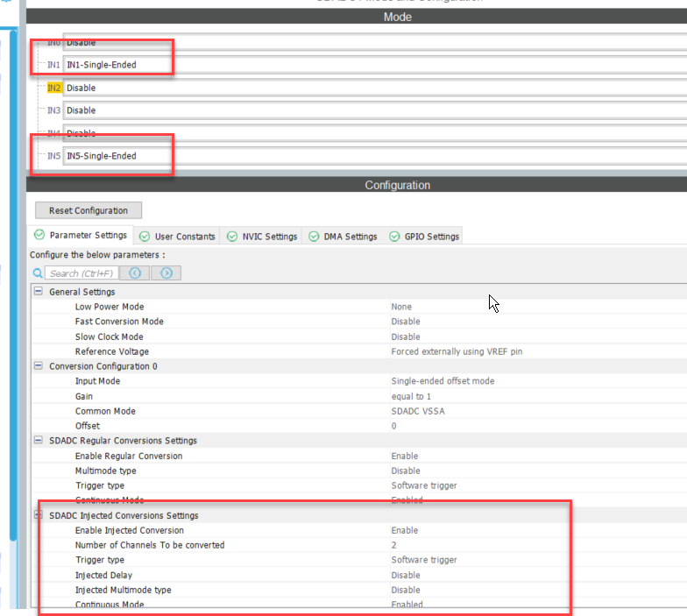Open the IN3 Disable dropdown
The height and width of the screenshot is (616, 687).
[x=375, y=110]
